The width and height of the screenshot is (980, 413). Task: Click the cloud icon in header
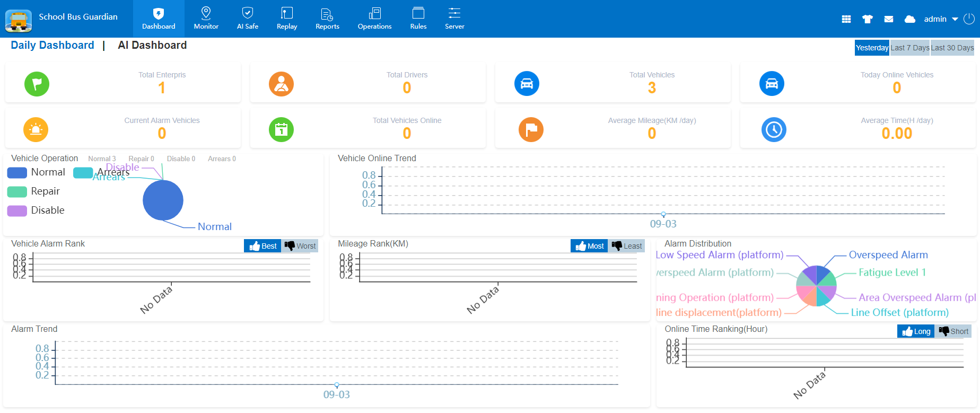[910, 19]
